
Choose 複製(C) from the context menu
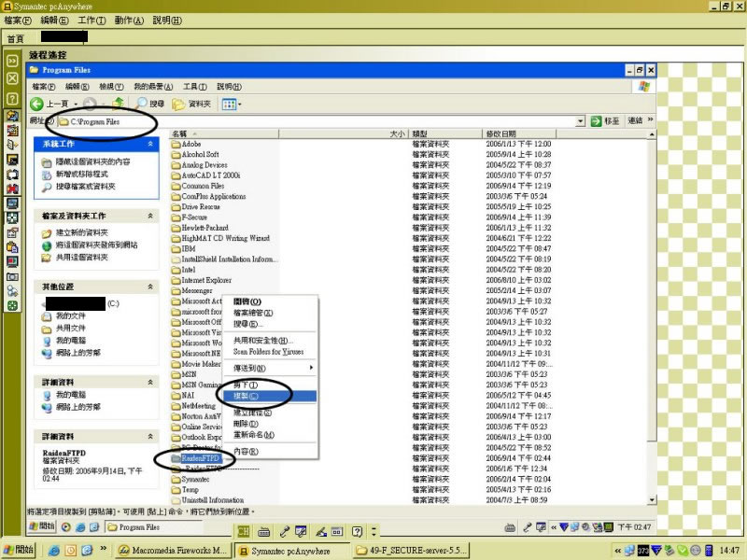coord(269,396)
